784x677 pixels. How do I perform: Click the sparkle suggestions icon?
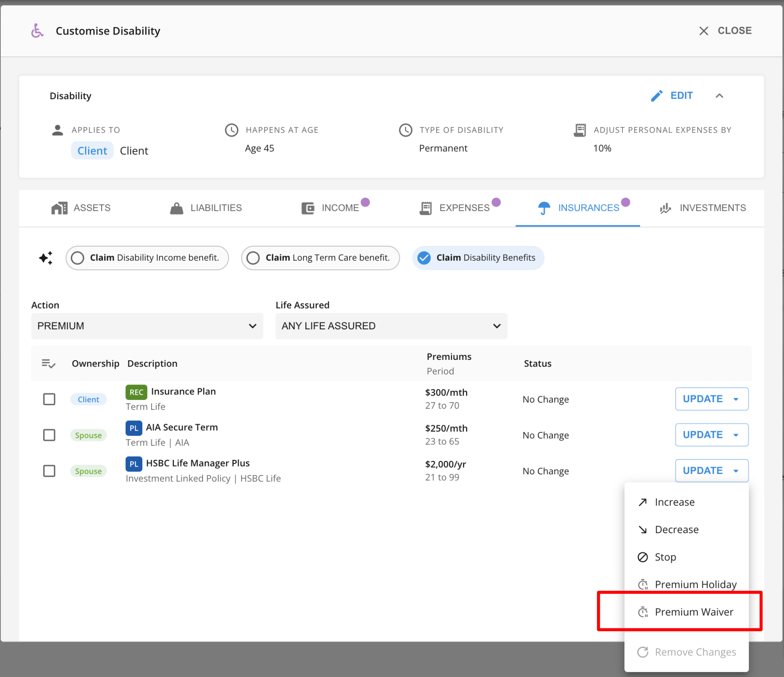46,258
